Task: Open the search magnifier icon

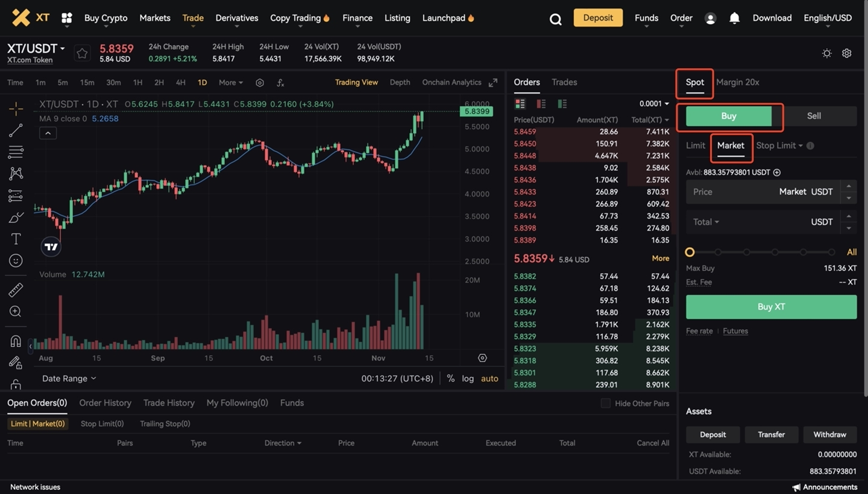Action: click(556, 19)
